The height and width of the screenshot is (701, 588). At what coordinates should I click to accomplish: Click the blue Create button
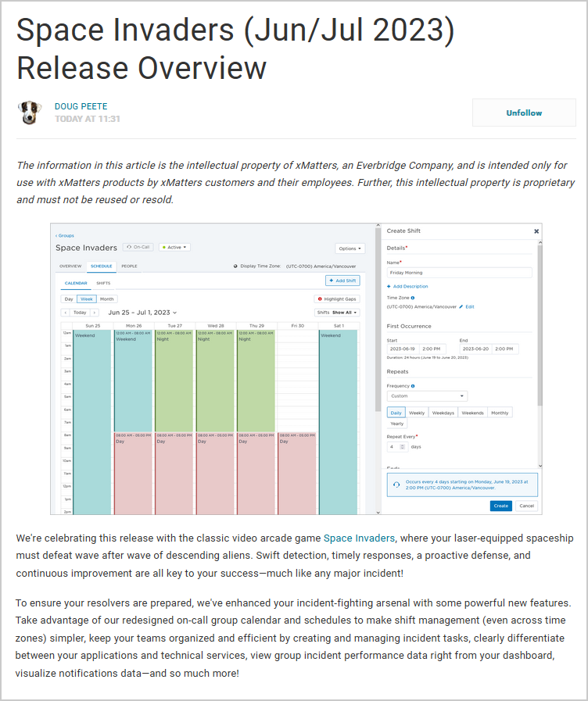[500, 506]
